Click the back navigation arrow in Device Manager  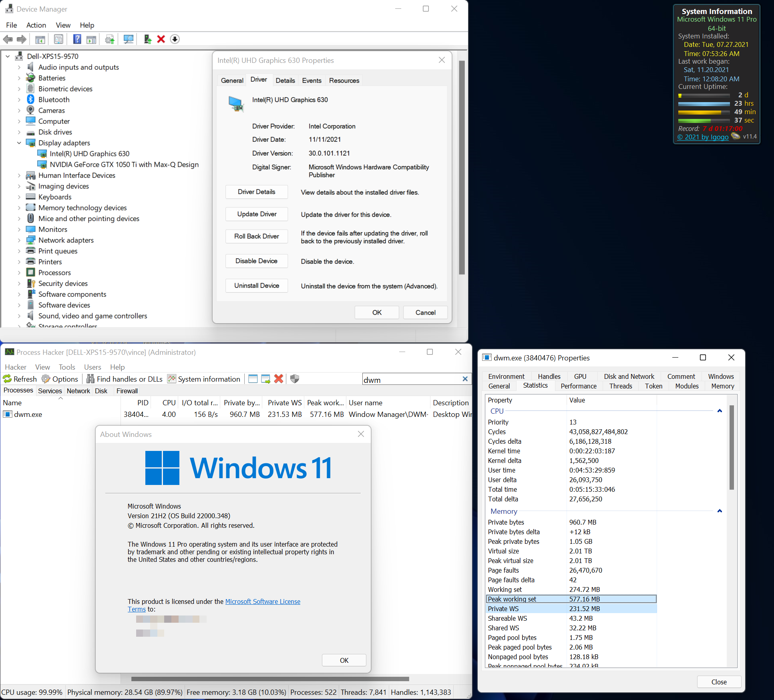(8, 39)
